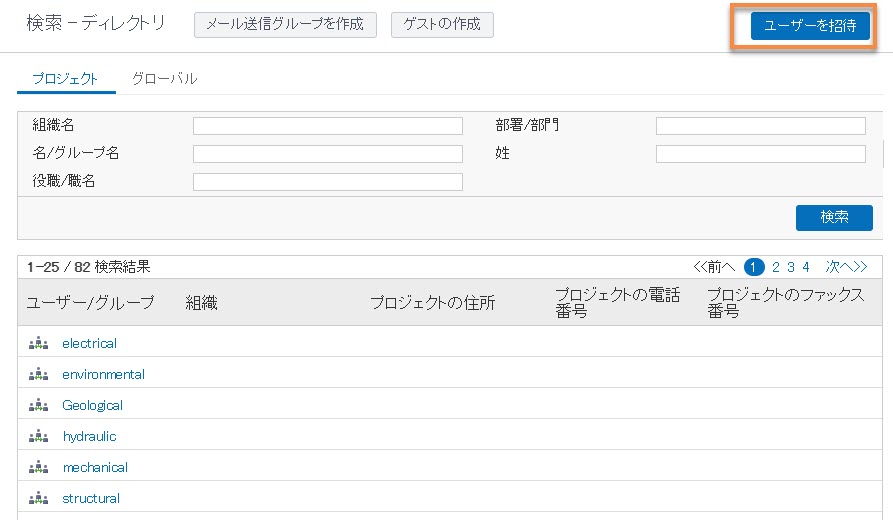Click the group icon beside structural
The width and height of the screenshot is (893, 520).
click(38, 498)
